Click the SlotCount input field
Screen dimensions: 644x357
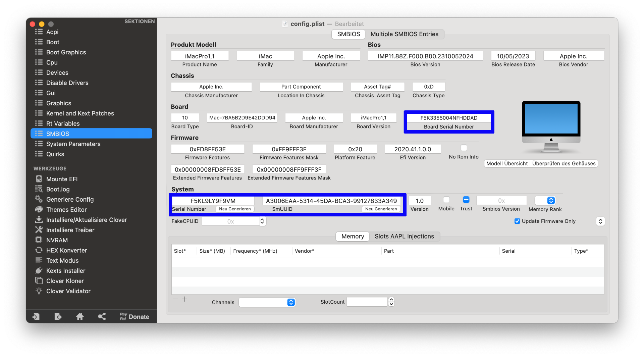tap(367, 302)
